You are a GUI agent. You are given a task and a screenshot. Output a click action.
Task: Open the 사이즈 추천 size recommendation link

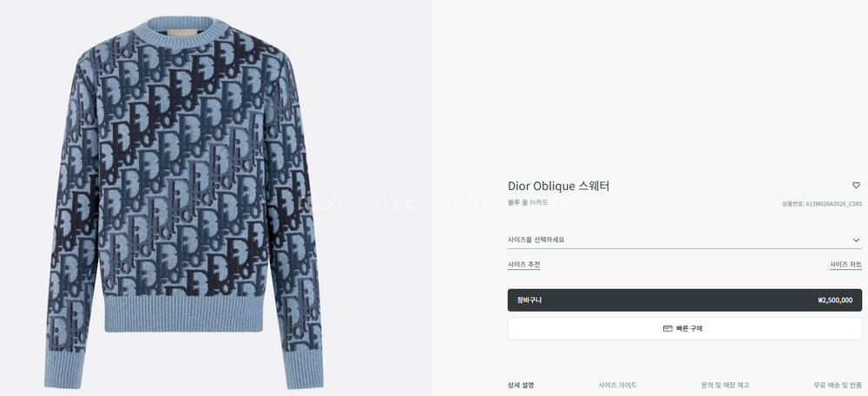tap(523, 265)
